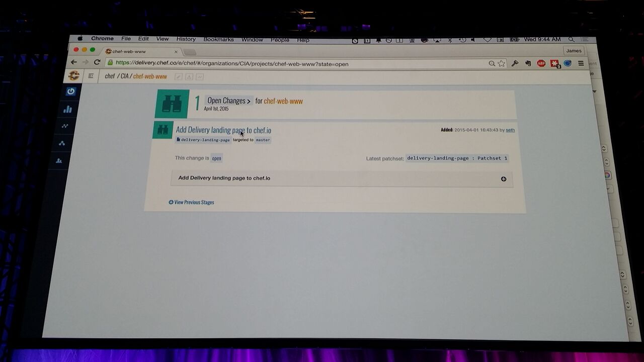Open the red LastPass asterisk extension

point(554,63)
